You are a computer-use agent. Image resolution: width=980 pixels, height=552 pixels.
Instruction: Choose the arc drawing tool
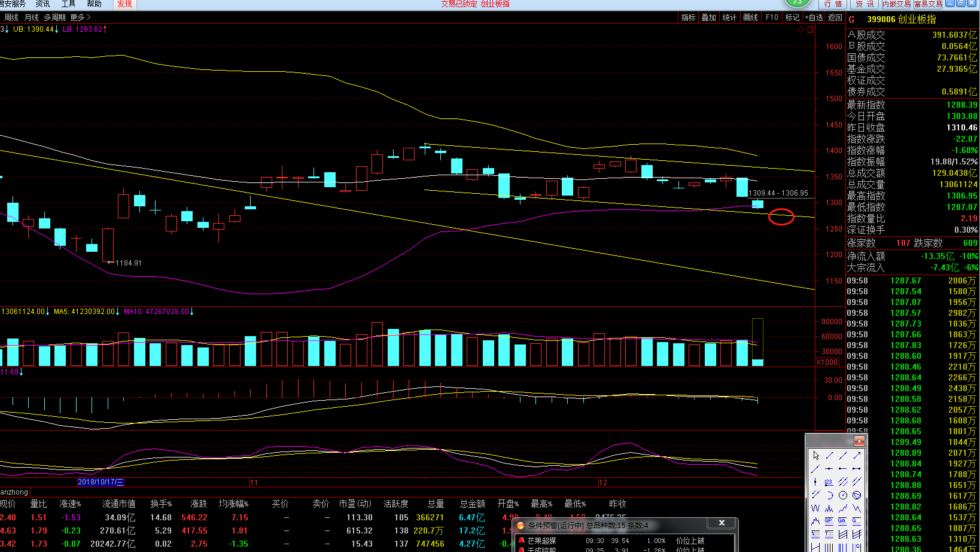click(x=829, y=495)
